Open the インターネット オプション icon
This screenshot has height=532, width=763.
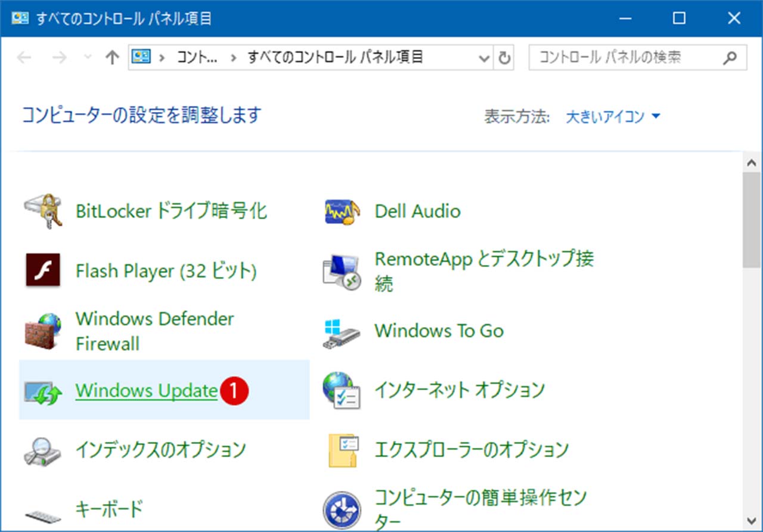click(342, 391)
